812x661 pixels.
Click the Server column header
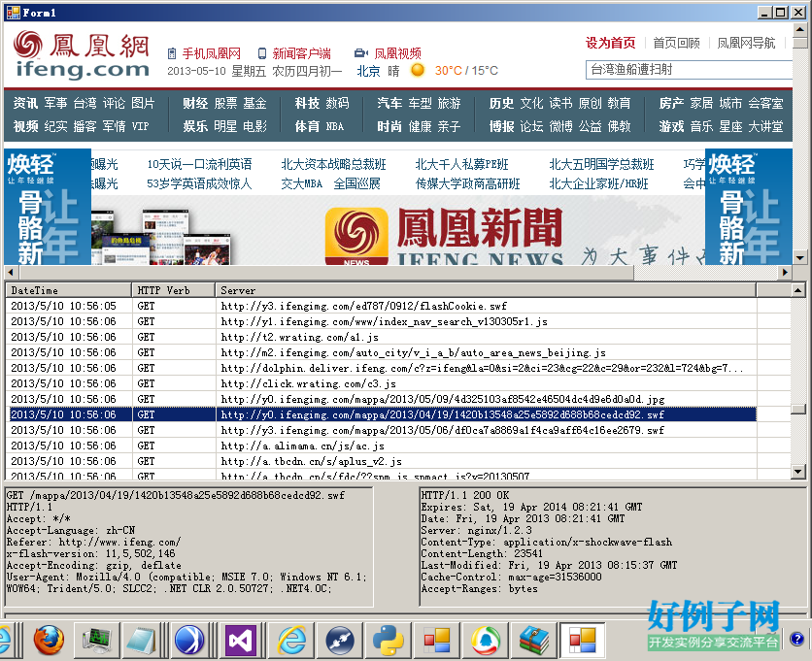486,290
